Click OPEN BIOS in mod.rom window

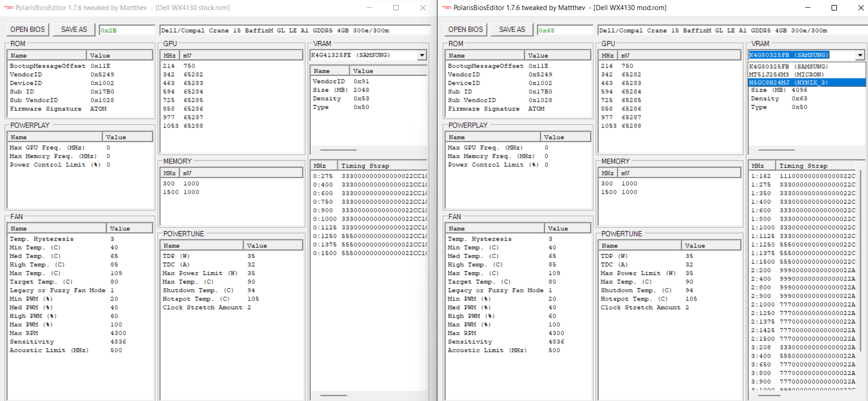(465, 30)
